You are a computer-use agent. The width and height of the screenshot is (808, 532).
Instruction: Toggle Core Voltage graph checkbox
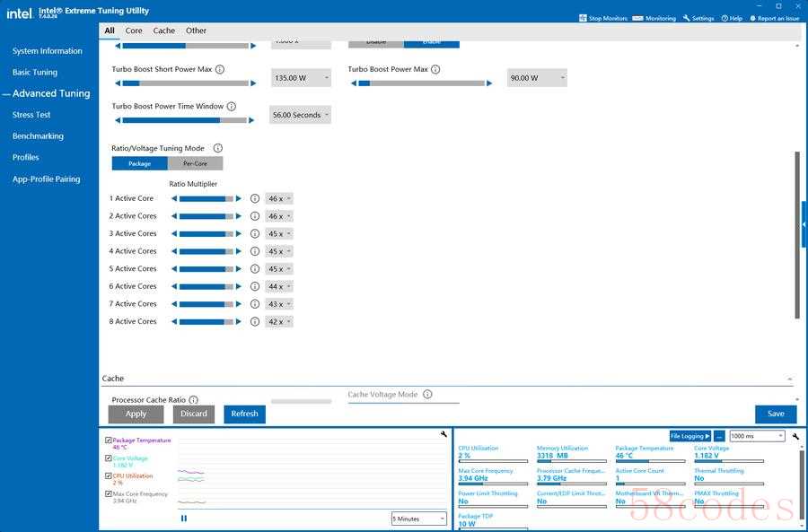tap(109, 458)
